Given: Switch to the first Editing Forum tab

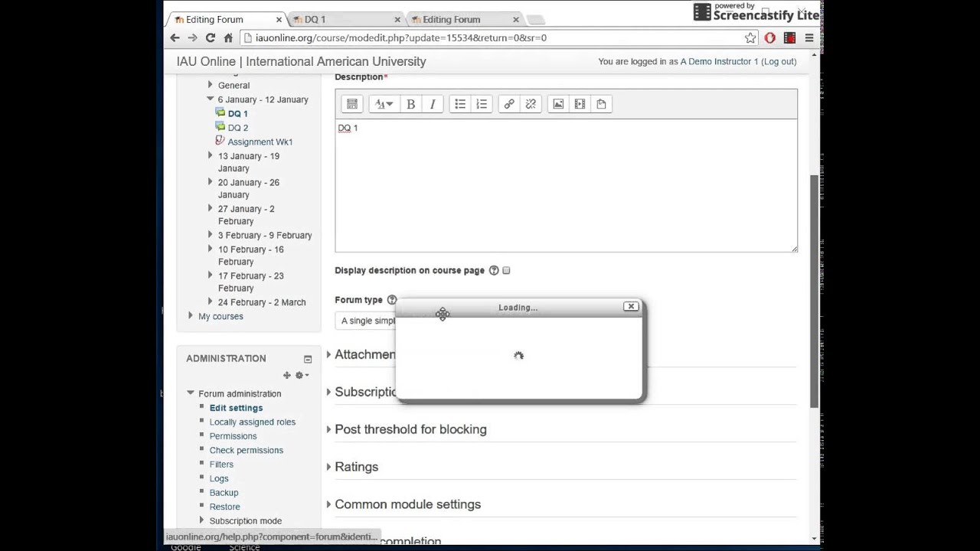Looking at the screenshot, I should [226, 19].
